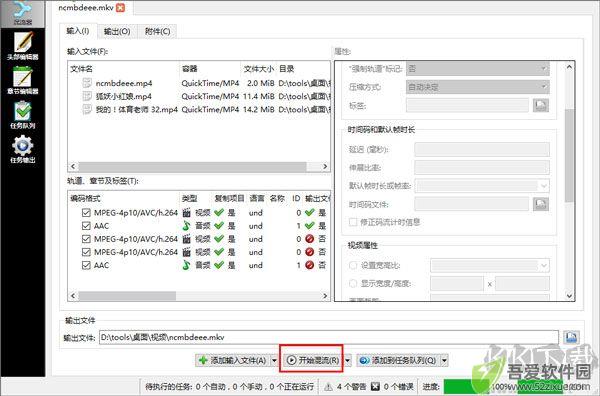Sort files by 文件大小 column header
This screenshot has width=600, height=396.
[x=259, y=69]
